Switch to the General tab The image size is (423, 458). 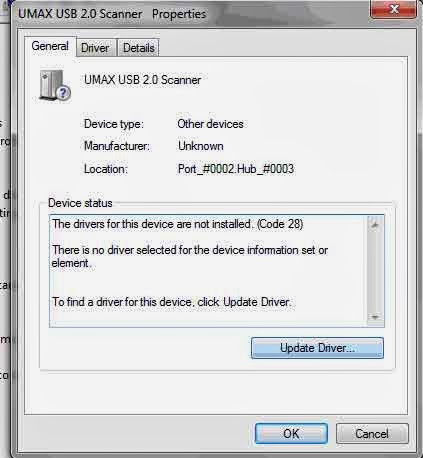tap(50, 46)
